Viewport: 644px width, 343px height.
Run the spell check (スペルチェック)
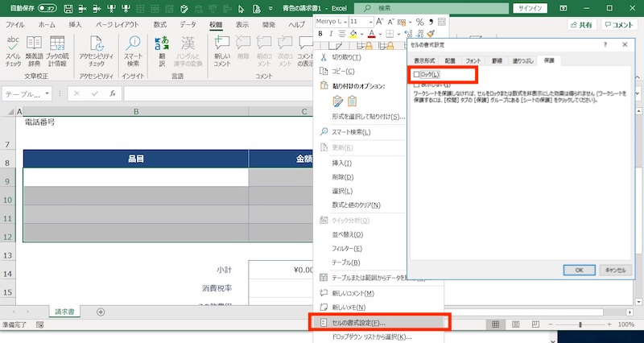pyautogui.click(x=13, y=52)
